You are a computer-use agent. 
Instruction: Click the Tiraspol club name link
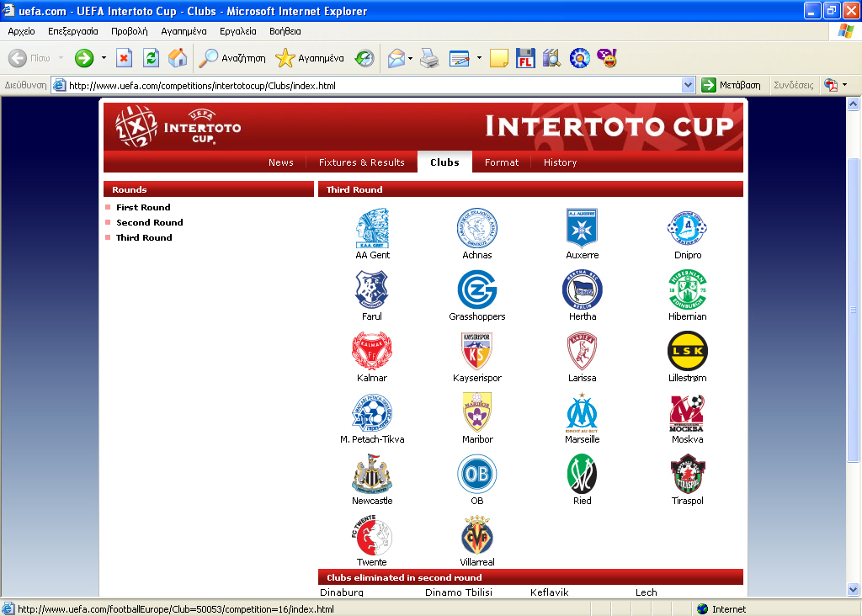point(687,501)
